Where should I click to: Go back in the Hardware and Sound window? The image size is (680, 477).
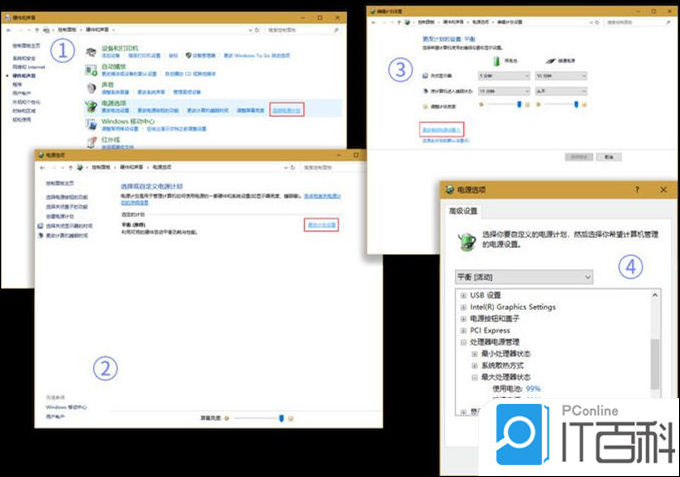pos(9,30)
